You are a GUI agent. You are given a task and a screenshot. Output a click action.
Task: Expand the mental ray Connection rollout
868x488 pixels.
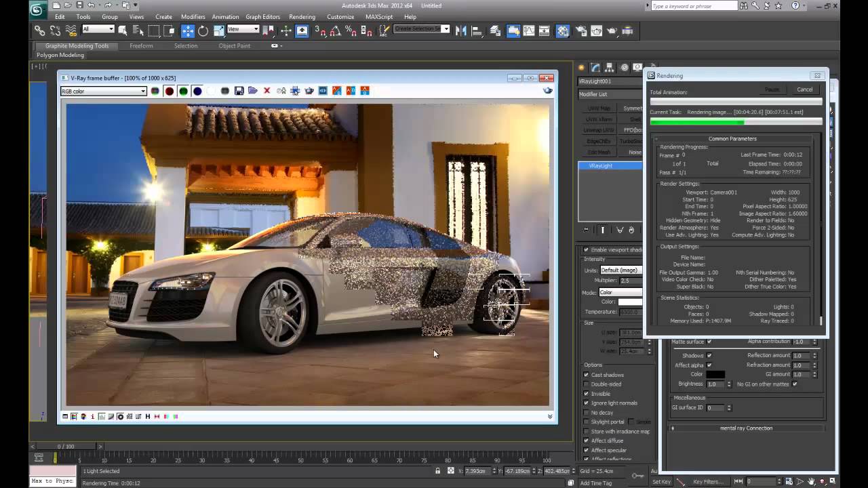tap(745, 428)
